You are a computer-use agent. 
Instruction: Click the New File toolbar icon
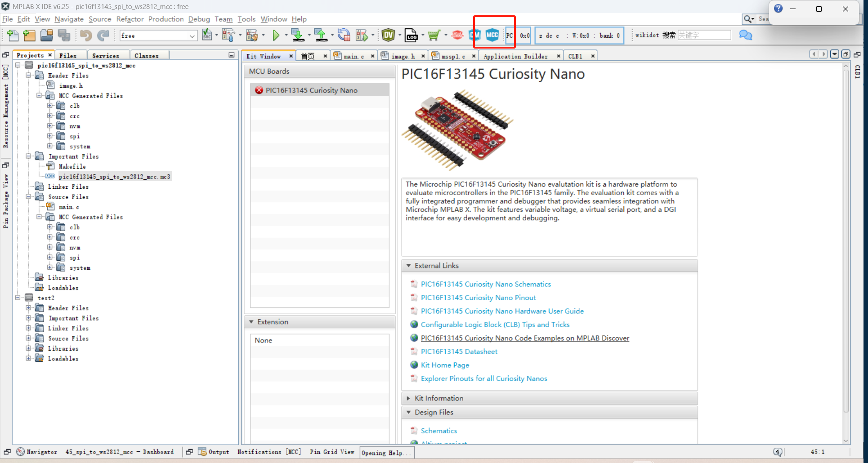pyautogui.click(x=13, y=35)
